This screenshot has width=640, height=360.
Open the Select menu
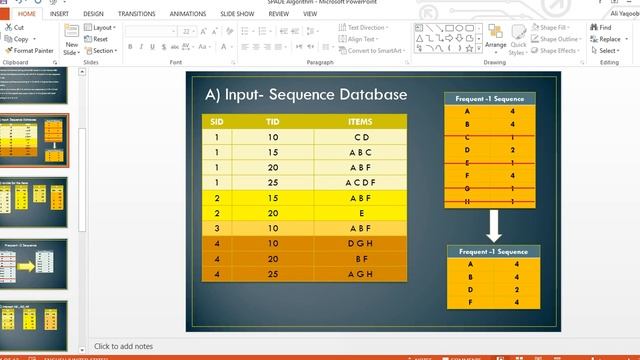605,51
